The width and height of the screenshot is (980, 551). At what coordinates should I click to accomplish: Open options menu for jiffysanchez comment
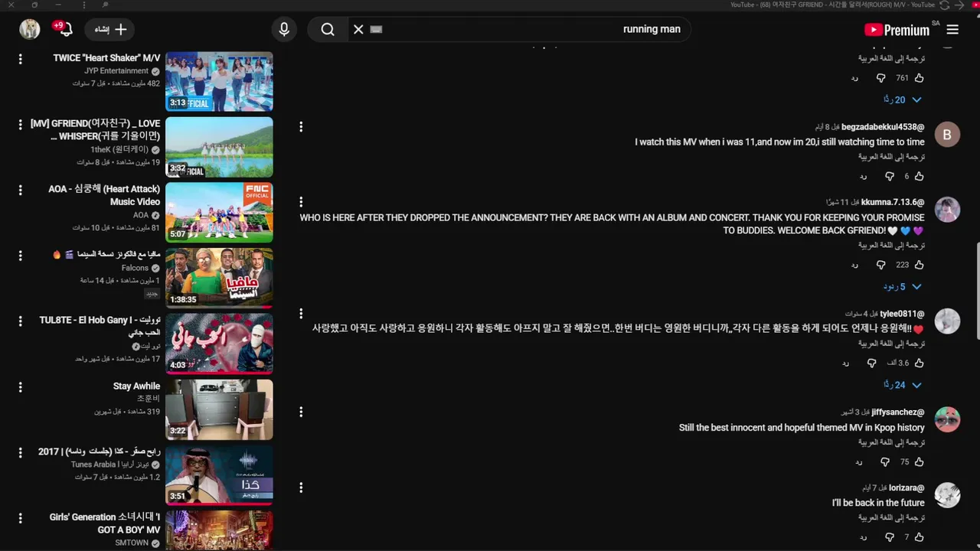(x=301, y=412)
